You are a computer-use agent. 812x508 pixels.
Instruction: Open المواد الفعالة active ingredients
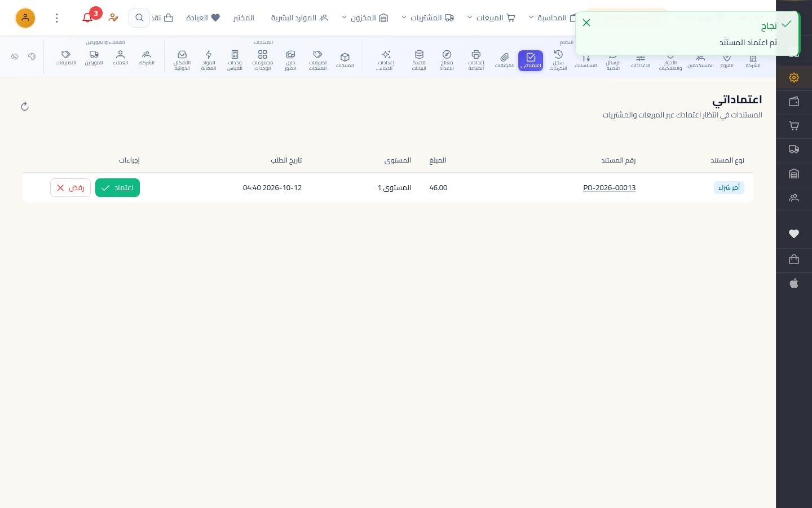click(x=209, y=60)
